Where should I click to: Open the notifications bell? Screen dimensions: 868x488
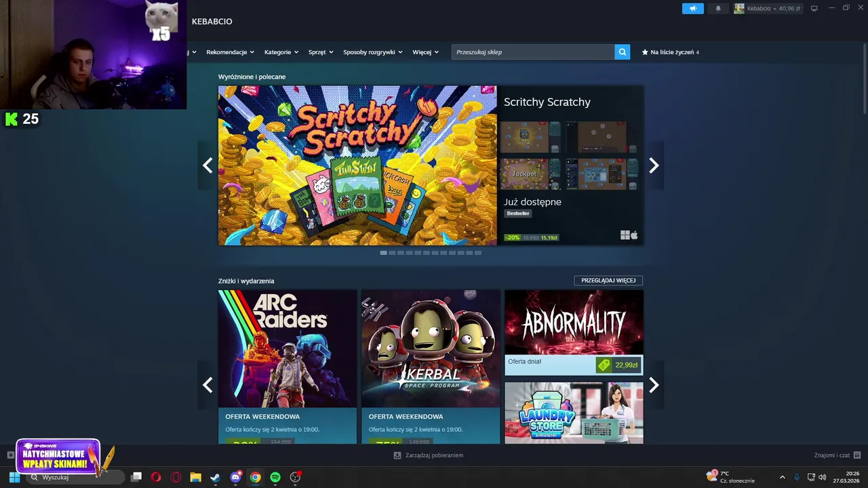click(x=718, y=8)
